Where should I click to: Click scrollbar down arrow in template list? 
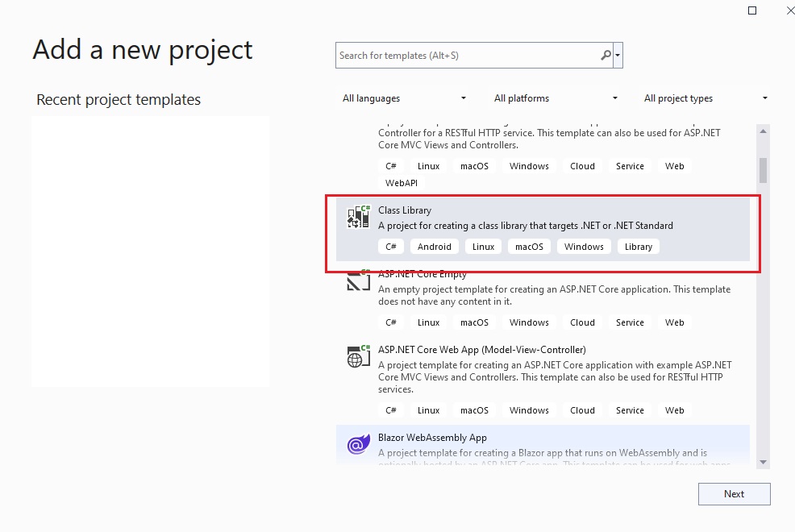click(763, 462)
